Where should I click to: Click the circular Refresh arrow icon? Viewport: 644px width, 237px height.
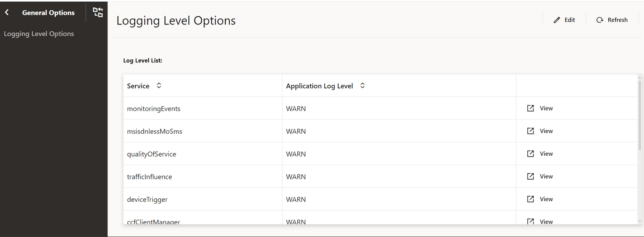(x=600, y=20)
